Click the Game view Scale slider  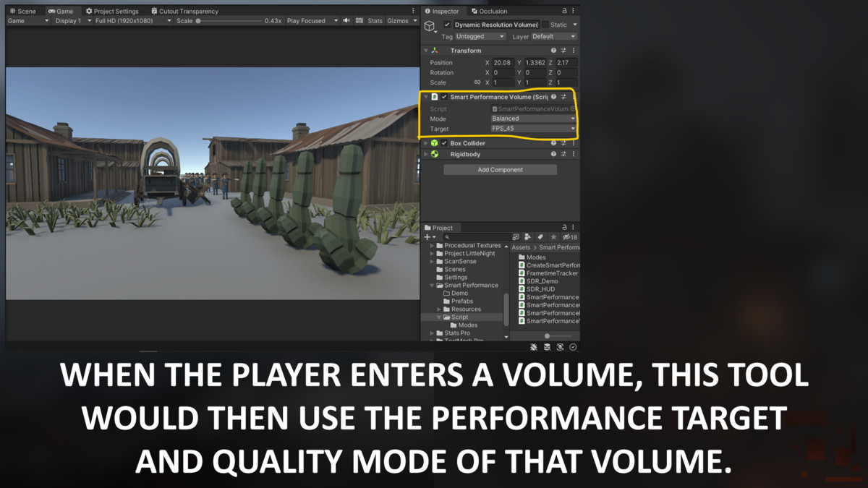[229, 21]
